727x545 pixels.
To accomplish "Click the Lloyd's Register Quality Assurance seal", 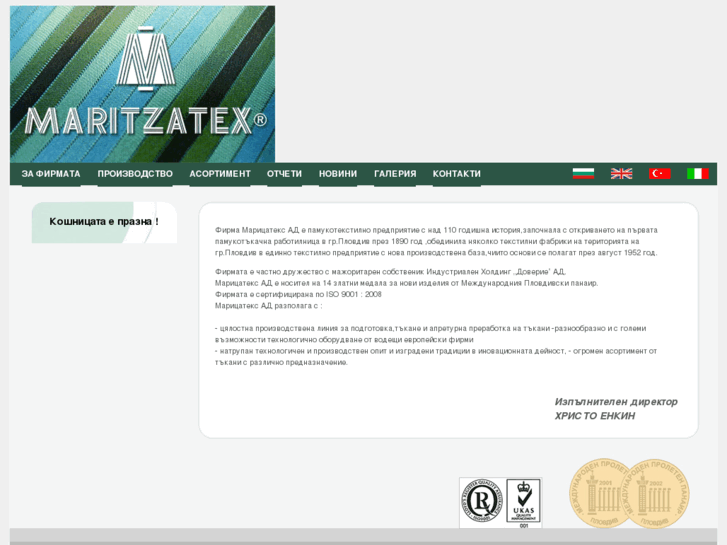I will coord(482,500).
